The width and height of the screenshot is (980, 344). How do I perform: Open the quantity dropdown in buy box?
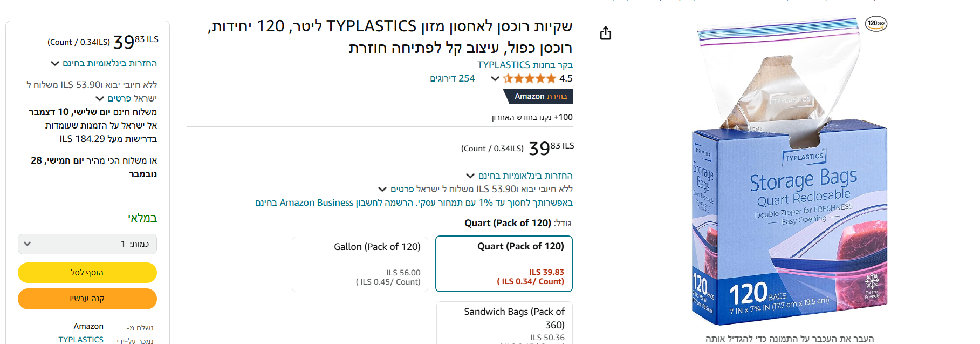click(x=87, y=244)
